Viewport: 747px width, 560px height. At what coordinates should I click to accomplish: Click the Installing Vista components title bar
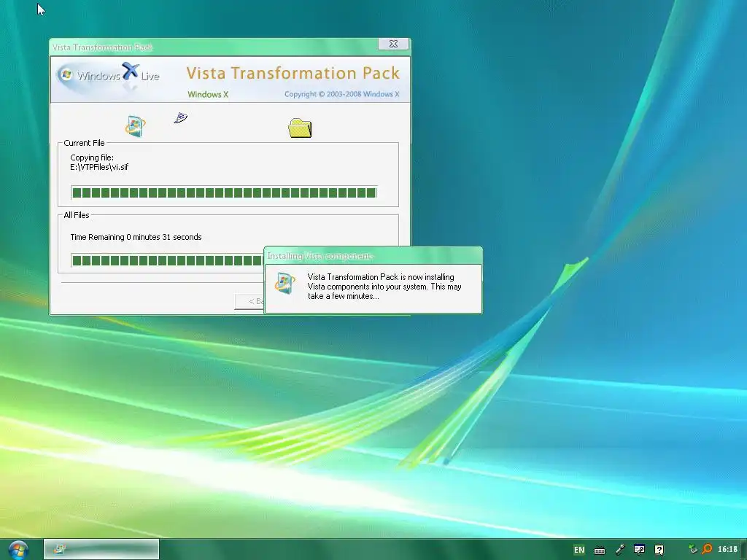click(373, 256)
